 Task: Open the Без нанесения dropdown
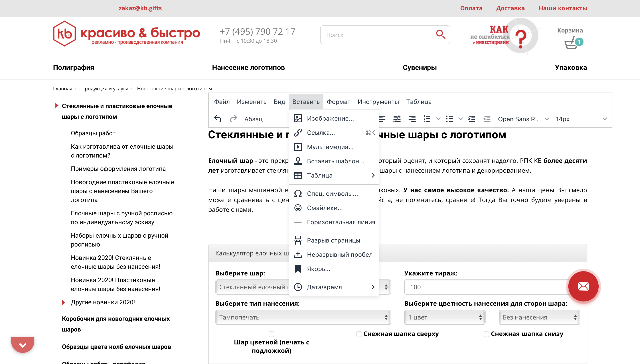click(539, 317)
